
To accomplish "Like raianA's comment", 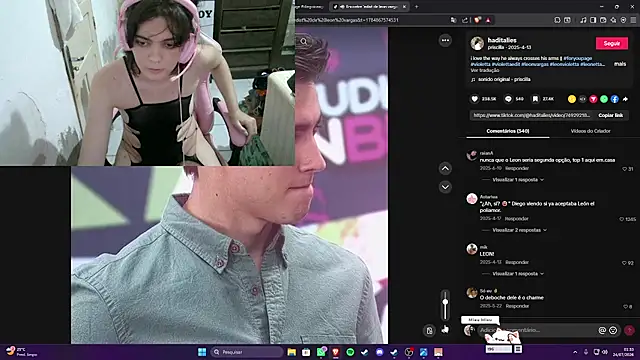I will pos(624,169).
